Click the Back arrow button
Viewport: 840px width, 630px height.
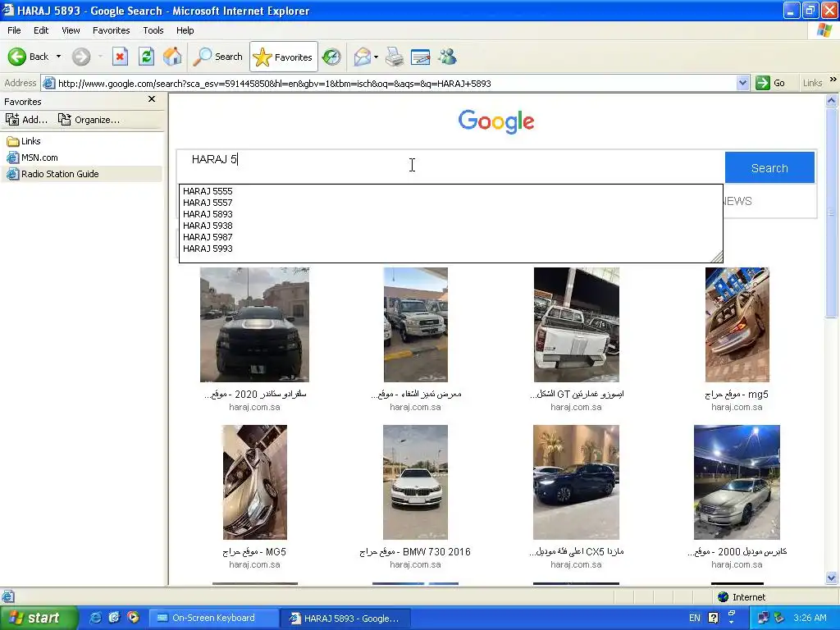(x=28, y=57)
